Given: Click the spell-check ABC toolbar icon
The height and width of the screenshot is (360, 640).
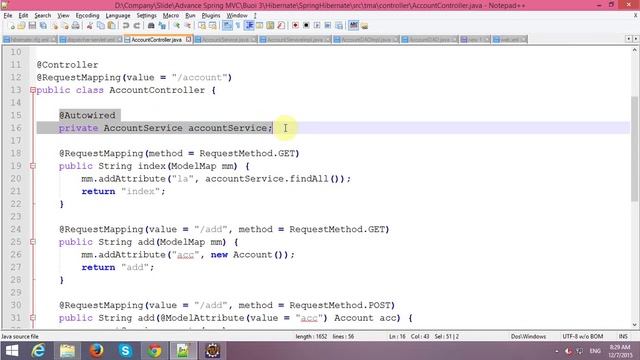Looking at the screenshot, I should [x=353, y=25].
